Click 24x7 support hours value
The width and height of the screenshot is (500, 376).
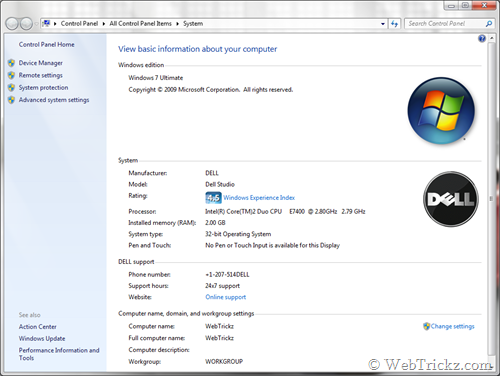(222, 286)
